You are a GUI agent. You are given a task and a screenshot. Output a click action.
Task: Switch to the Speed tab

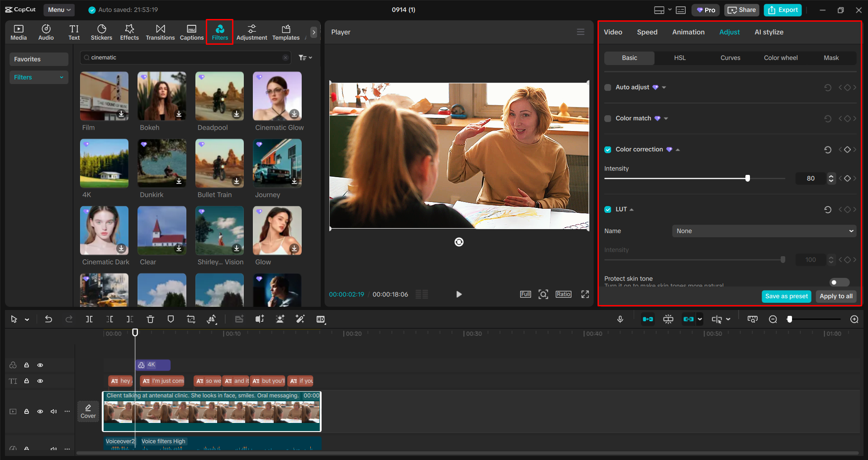[647, 32]
